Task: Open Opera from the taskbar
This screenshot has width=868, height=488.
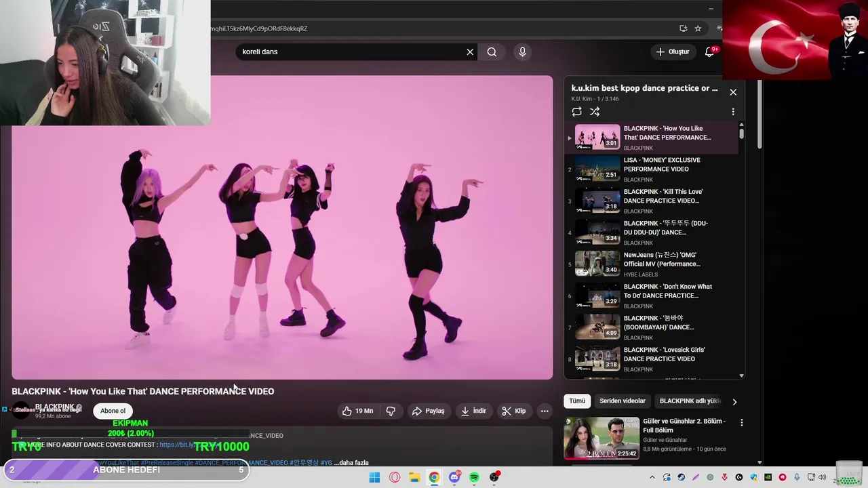Action: [395, 477]
